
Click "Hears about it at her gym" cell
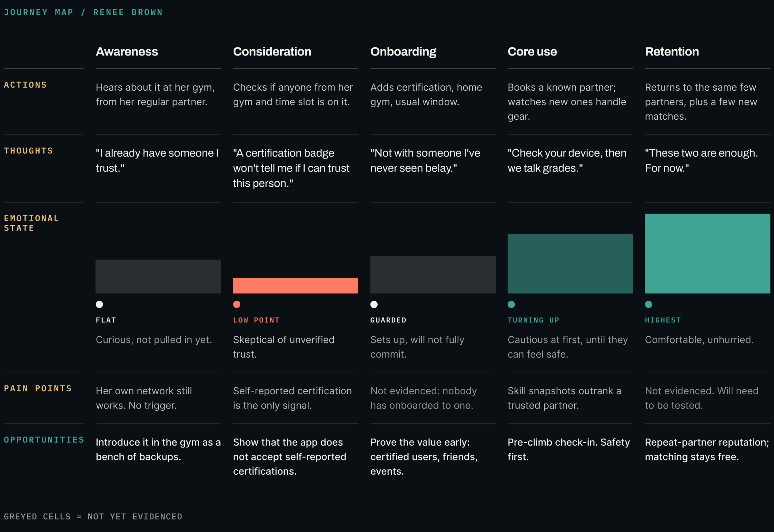[155, 95]
